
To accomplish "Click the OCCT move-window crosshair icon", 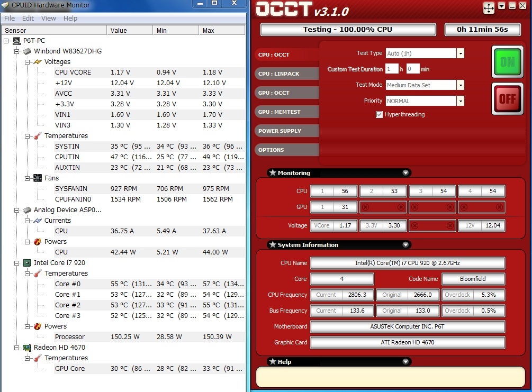I will 489,8.
